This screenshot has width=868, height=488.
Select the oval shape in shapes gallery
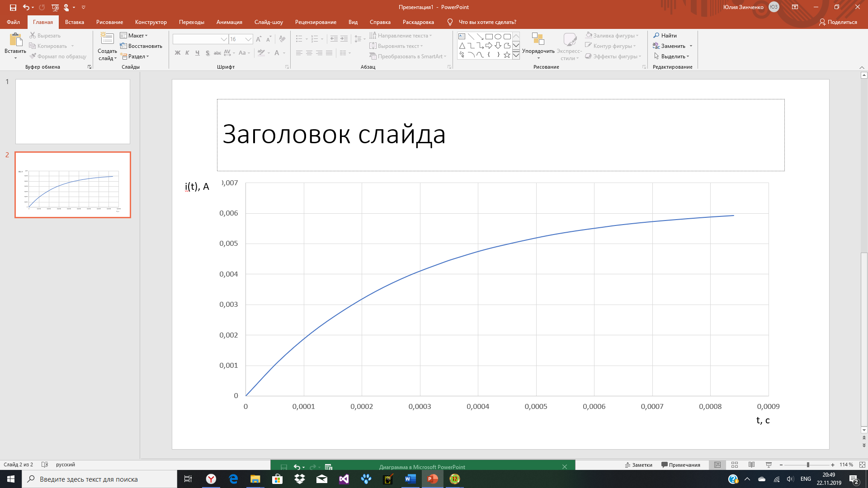(498, 37)
